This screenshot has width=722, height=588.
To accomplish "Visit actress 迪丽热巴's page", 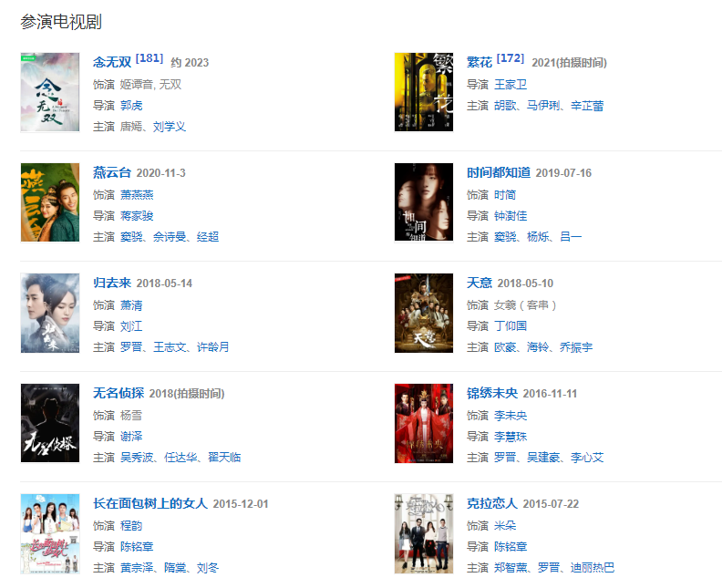I will pos(593,568).
